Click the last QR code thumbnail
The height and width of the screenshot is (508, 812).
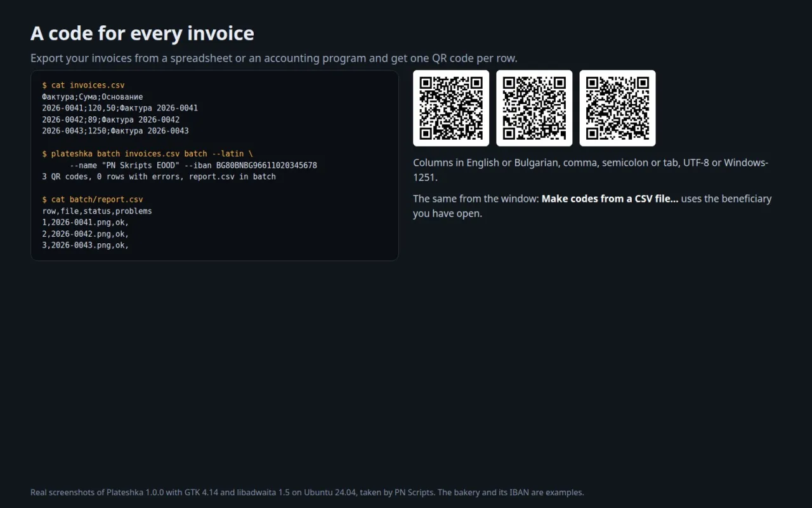tap(617, 108)
